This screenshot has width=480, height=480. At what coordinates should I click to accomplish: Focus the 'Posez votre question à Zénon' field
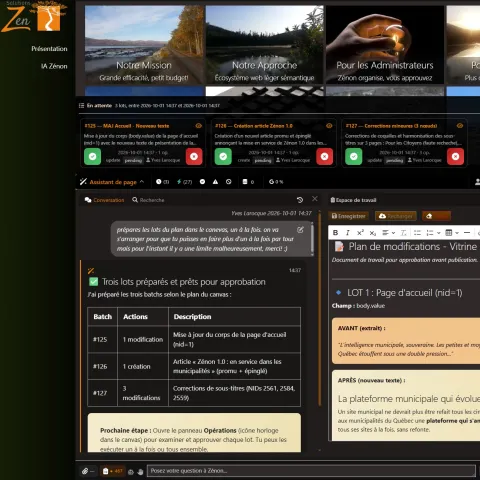coord(311,471)
